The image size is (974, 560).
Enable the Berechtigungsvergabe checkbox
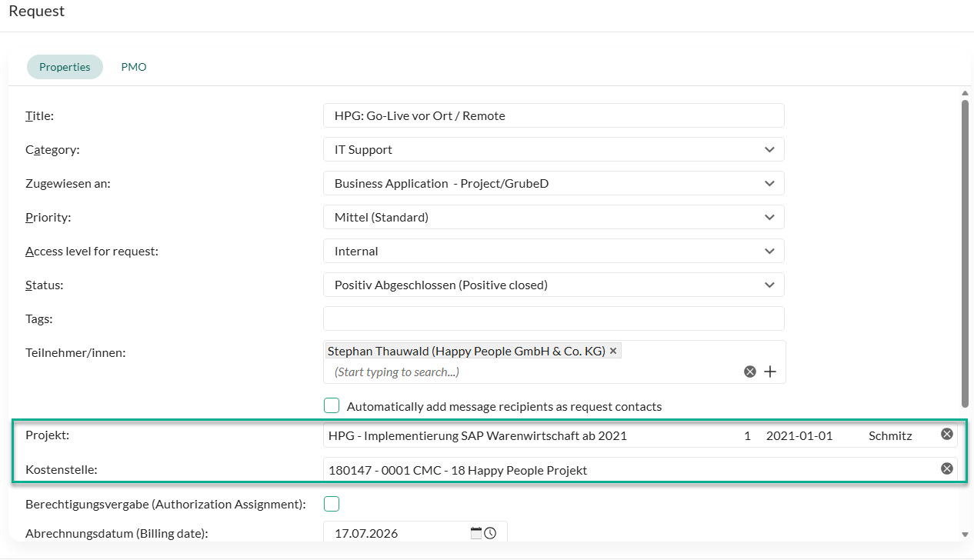332,504
